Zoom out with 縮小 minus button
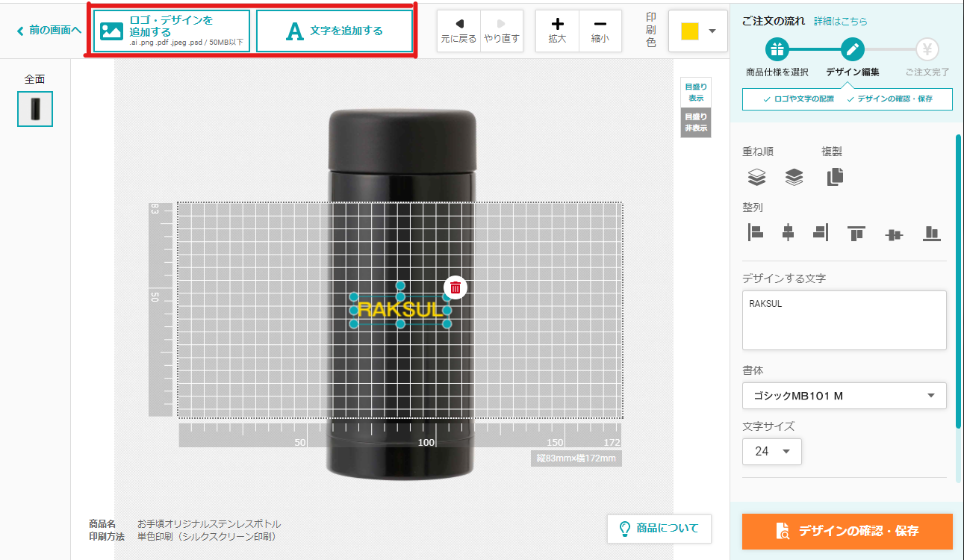The image size is (964, 560). click(600, 31)
